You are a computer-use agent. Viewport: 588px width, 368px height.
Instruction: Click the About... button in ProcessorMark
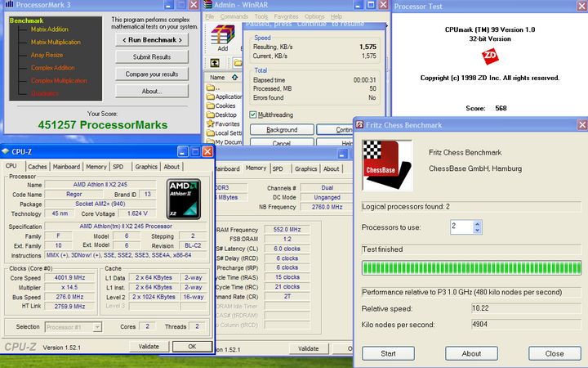click(x=152, y=92)
